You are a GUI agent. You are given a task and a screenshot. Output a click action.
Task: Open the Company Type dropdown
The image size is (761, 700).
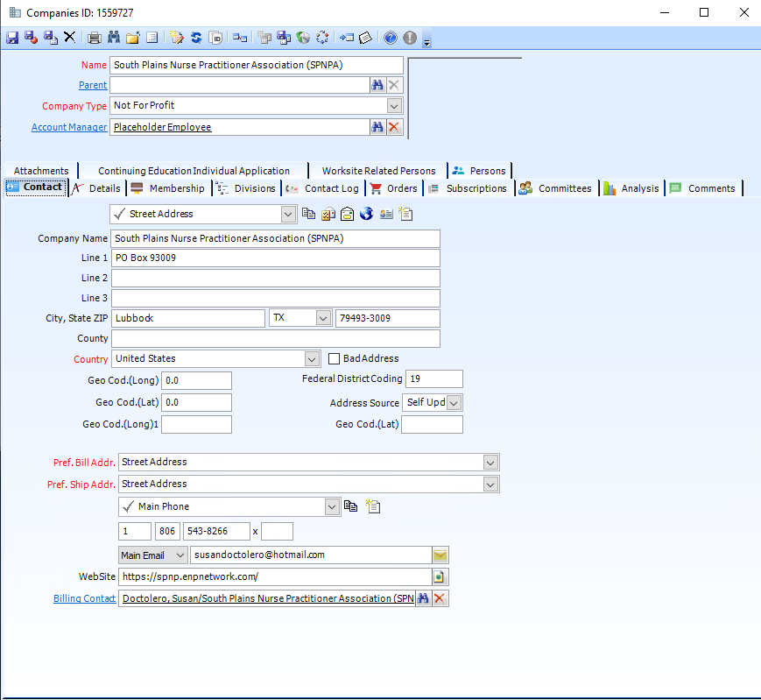[x=394, y=105]
